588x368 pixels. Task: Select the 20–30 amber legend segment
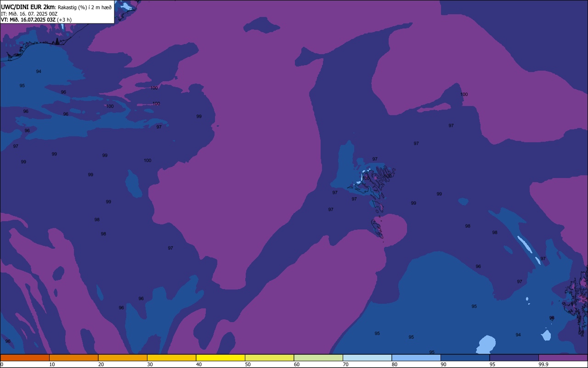(x=123, y=357)
